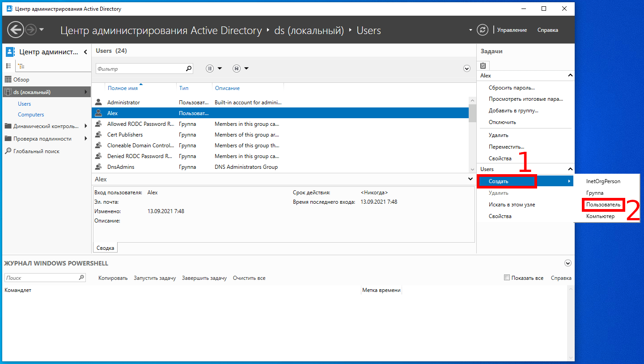The height and width of the screenshot is (364, 644).
Task: Switch to tree view icon in navigation pane
Action: [x=21, y=66]
